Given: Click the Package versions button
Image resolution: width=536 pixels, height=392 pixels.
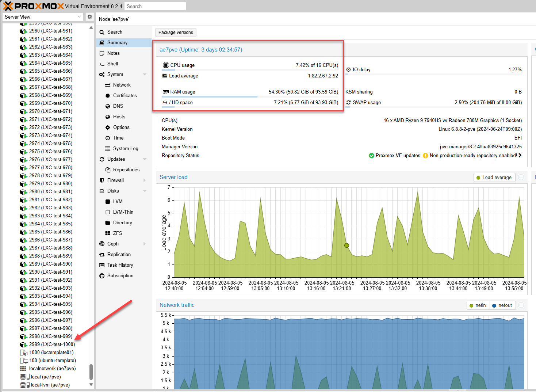Looking at the screenshot, I should 176,33.
